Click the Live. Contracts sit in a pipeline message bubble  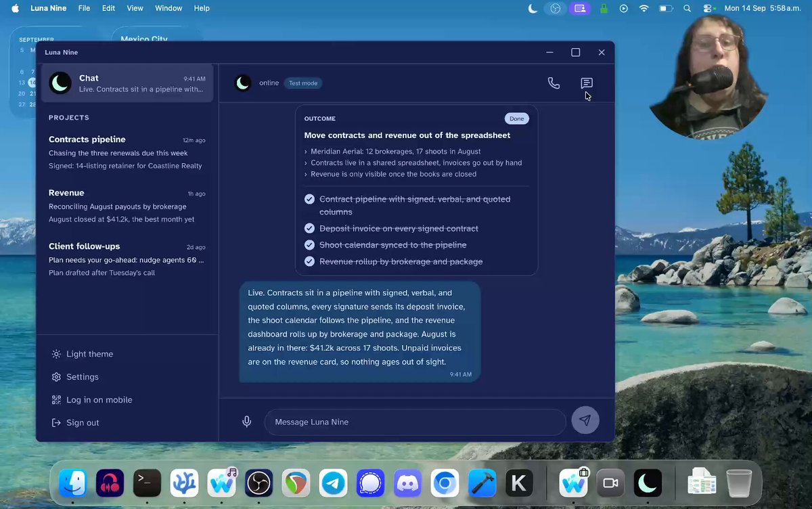coord(360,332)
